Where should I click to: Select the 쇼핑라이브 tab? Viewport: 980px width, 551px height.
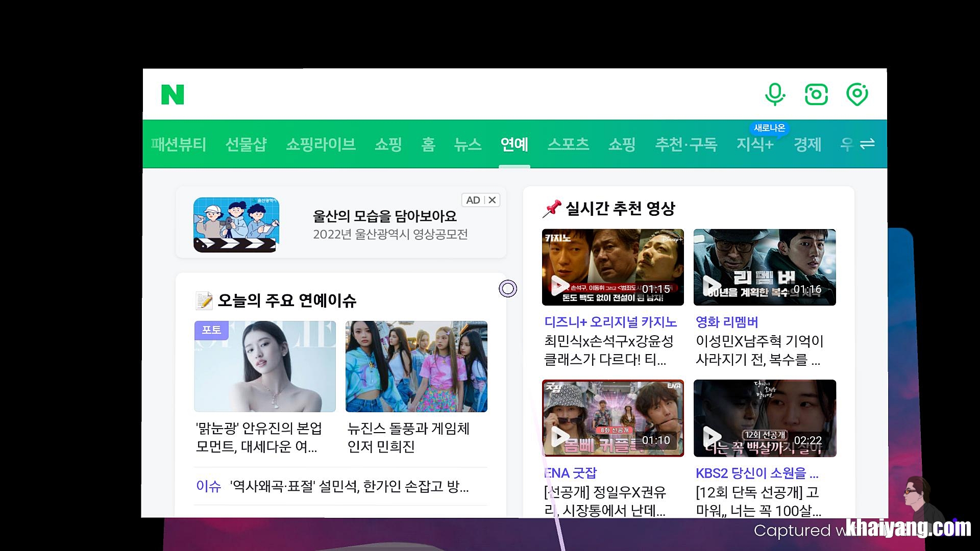click(x=321, y=145)
